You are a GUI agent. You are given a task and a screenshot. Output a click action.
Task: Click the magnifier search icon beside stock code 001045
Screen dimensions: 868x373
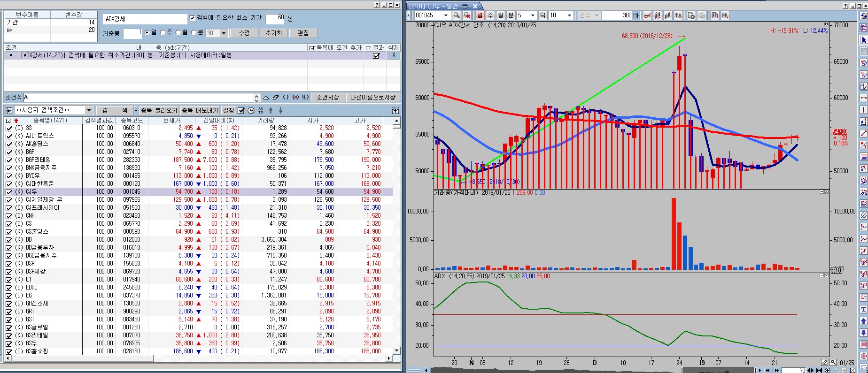(x=456, y=15)
